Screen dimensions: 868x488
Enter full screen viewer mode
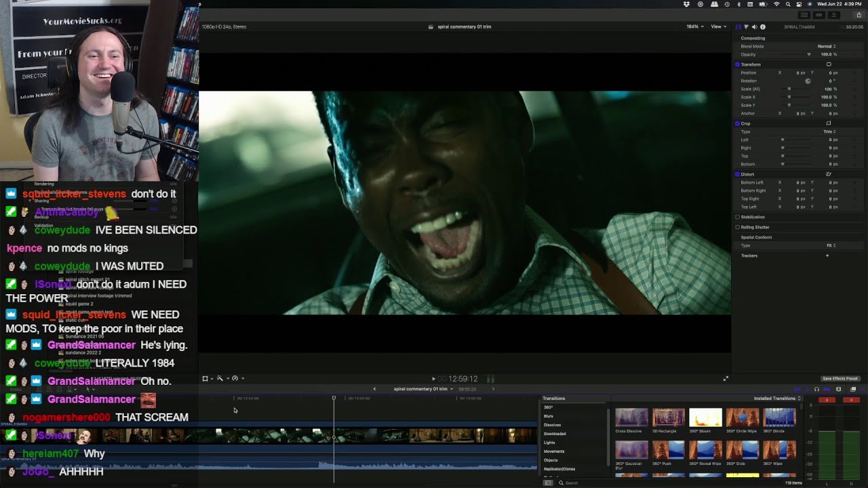[x=726, y=379]
